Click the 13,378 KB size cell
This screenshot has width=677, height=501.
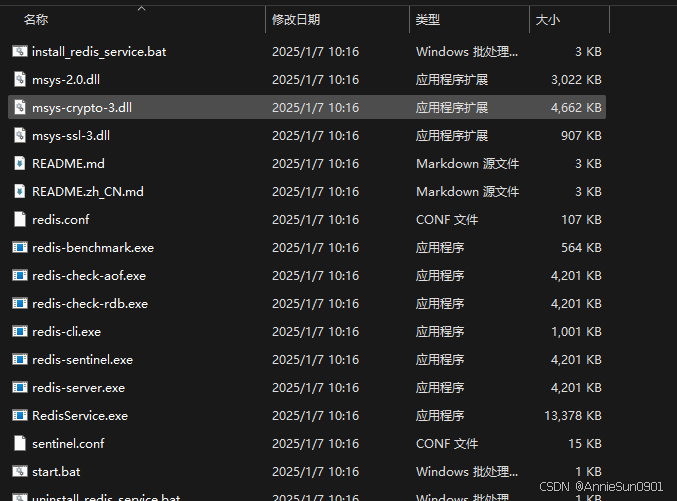click(573, 416)
